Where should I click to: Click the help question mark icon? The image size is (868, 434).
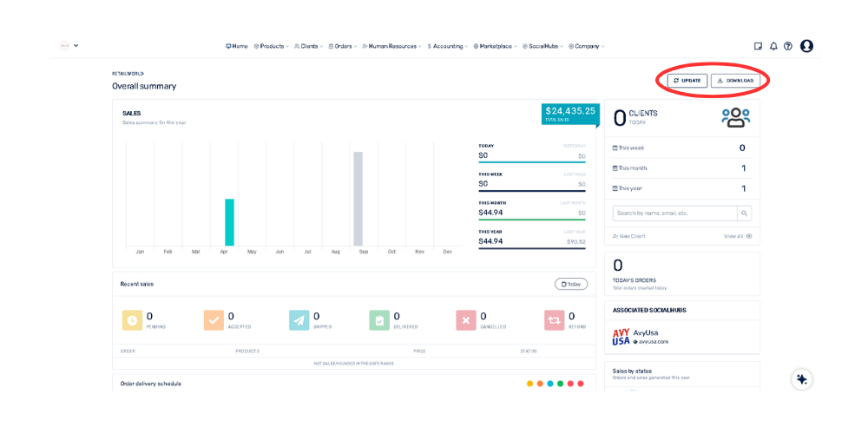coord(788,46)
